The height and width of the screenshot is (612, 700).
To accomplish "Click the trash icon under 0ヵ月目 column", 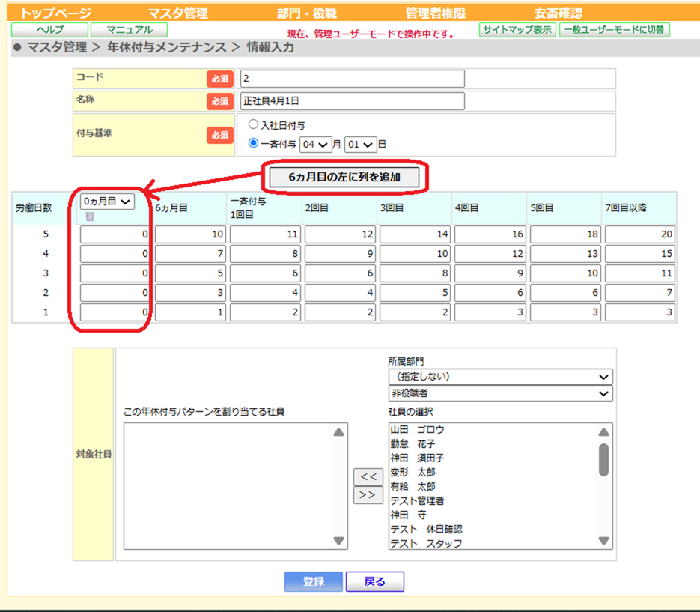I will click(90, 217).
